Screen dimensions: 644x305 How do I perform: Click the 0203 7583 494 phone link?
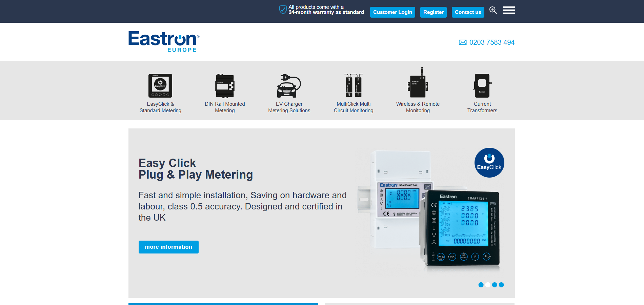coord(492,42)
